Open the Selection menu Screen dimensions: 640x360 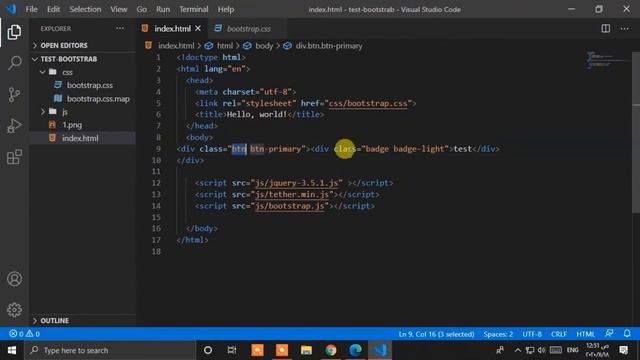tap(85, 9)
